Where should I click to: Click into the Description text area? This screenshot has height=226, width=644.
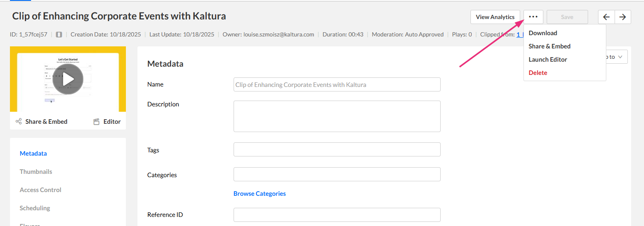pos(337,116)
